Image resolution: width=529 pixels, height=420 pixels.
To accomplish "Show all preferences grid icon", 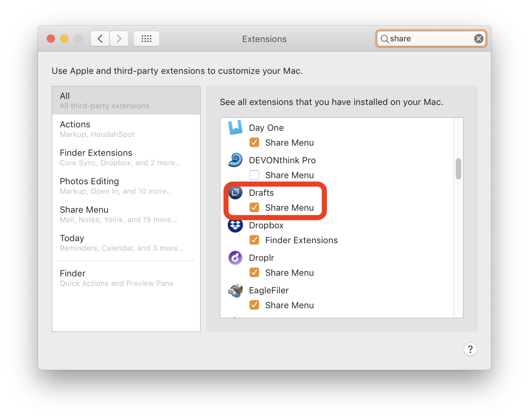I will click(146, 39).
